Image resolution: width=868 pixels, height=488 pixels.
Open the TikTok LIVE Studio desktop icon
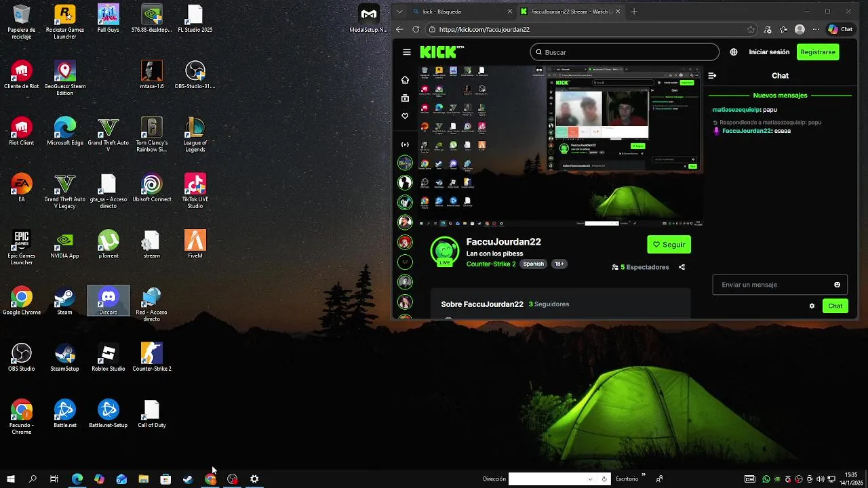195,190
